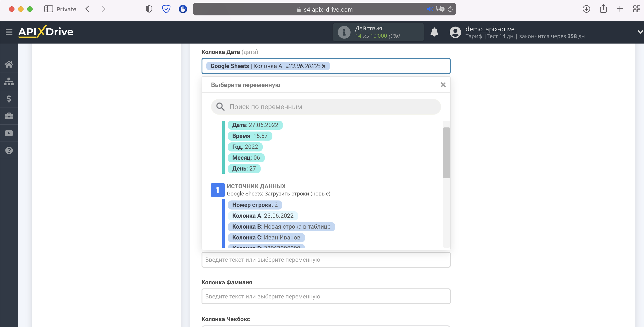
Task: Click the notifications bell icon
Action: coord(435,32)
